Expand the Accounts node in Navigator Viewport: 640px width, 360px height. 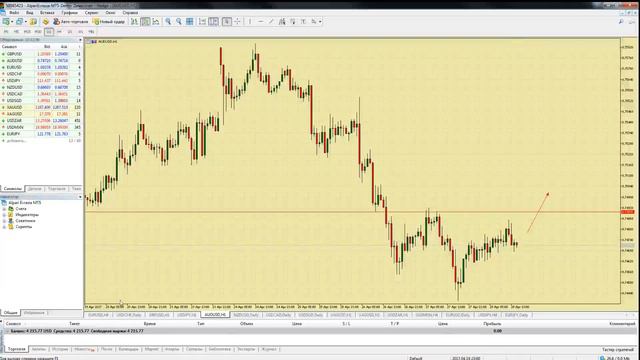point(4,209)
